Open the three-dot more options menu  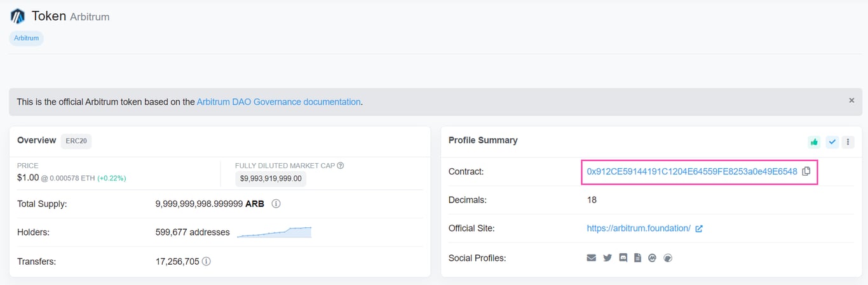point(848,142)
